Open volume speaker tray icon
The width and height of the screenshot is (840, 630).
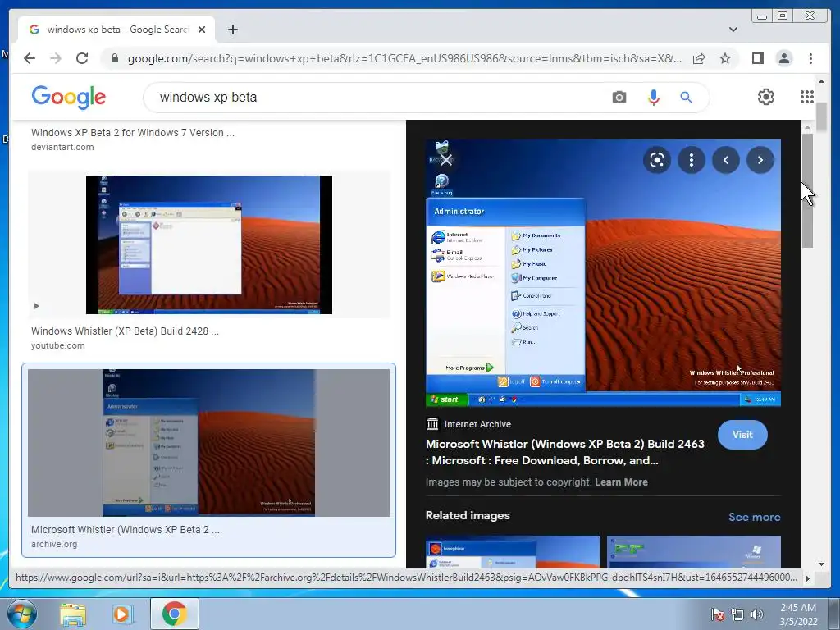click(x=757, y=614)
